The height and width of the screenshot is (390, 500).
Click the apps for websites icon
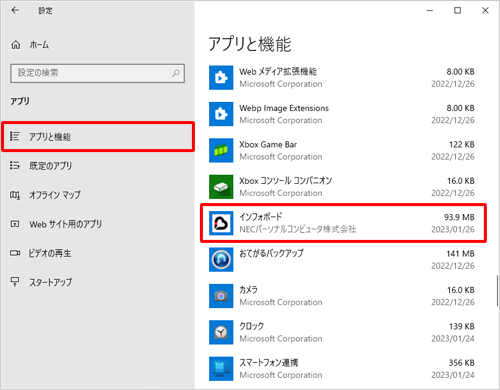click(x=15, y=224)
